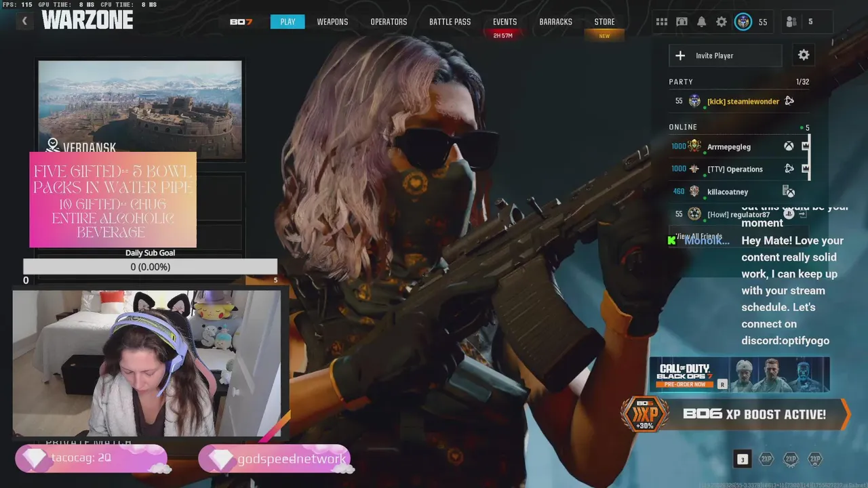868x488 pixels.
Task: Click the ONLINE section header
Action: [x=683, y=127]
